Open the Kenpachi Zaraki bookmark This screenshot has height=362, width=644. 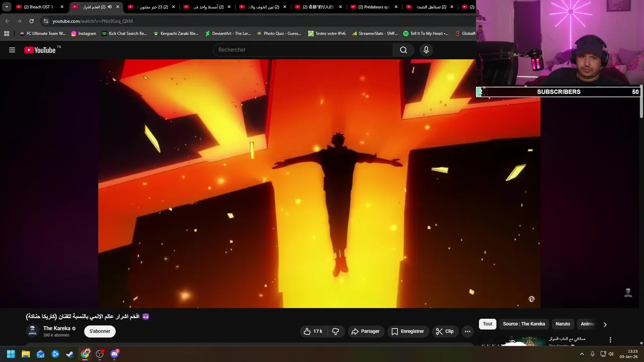tap(176, 34)
